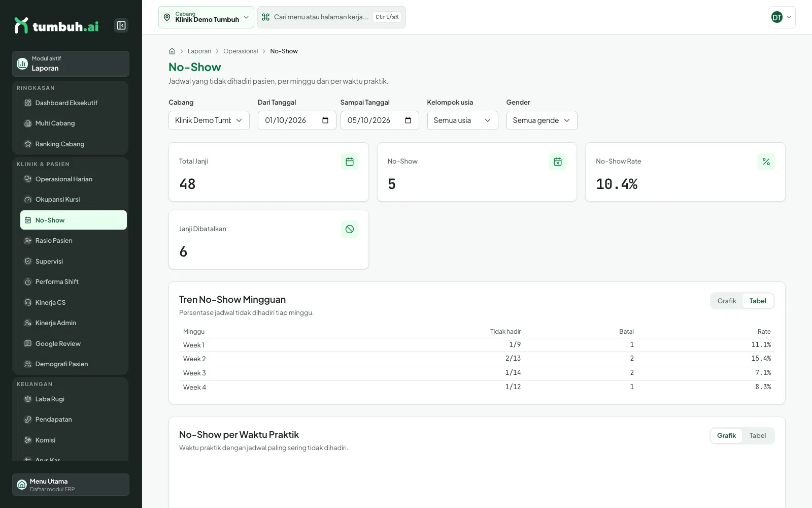Open calendar picker for Sampai Tanggal

pos(408,120)
